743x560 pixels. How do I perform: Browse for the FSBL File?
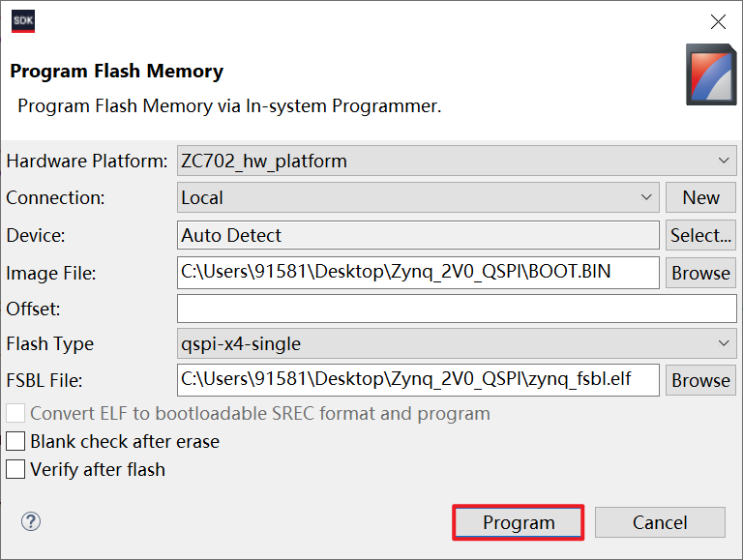(700, 380)
